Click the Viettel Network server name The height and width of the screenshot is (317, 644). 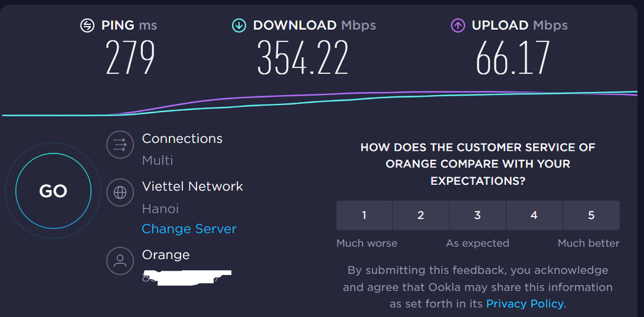point(192,187)
